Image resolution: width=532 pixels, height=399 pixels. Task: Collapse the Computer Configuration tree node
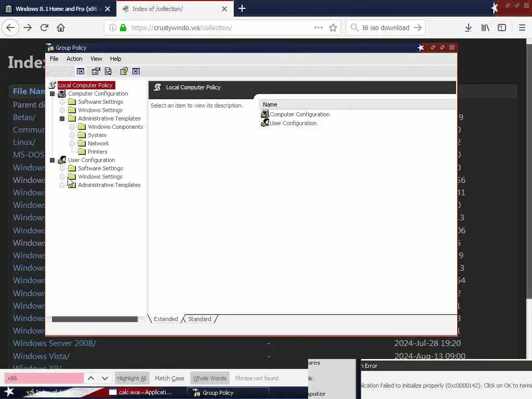click(x=52, y=94)
